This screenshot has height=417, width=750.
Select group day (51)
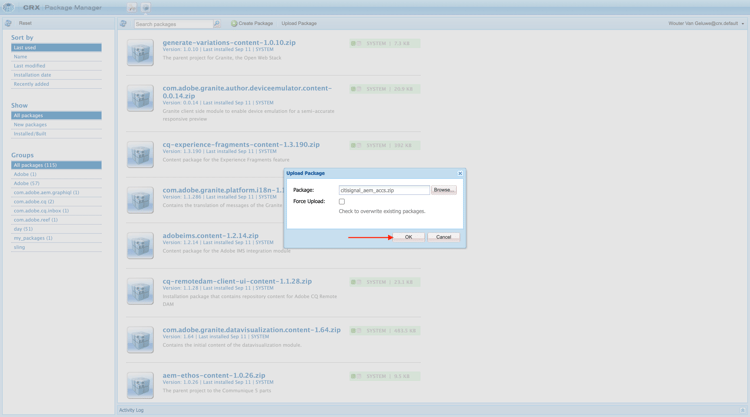56,229
